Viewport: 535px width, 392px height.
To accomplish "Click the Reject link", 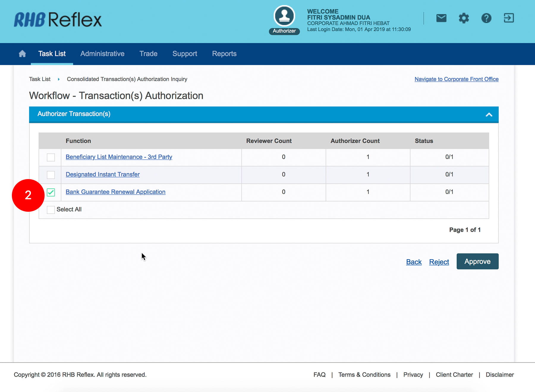I will (439, 262).
